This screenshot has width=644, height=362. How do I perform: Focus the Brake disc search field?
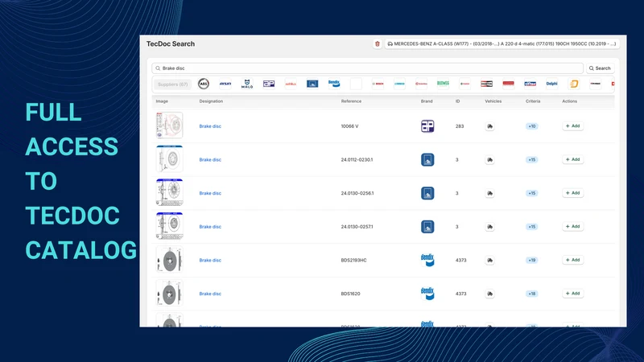pyautogui.click(x=367, y=68)
